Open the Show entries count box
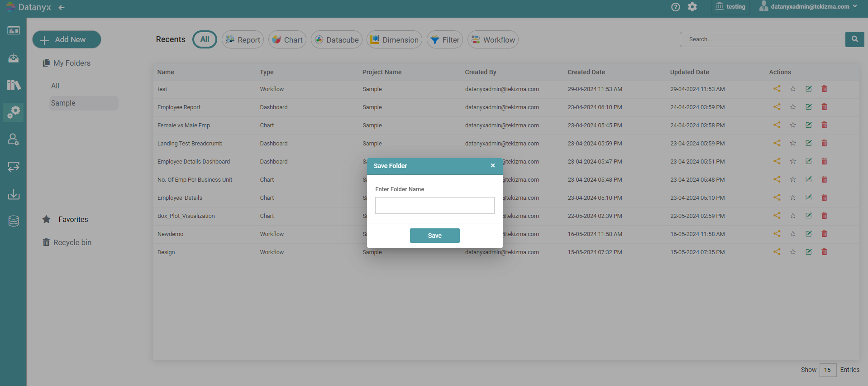The height and width of the screenshot is (386, 868). pos(827,370)
